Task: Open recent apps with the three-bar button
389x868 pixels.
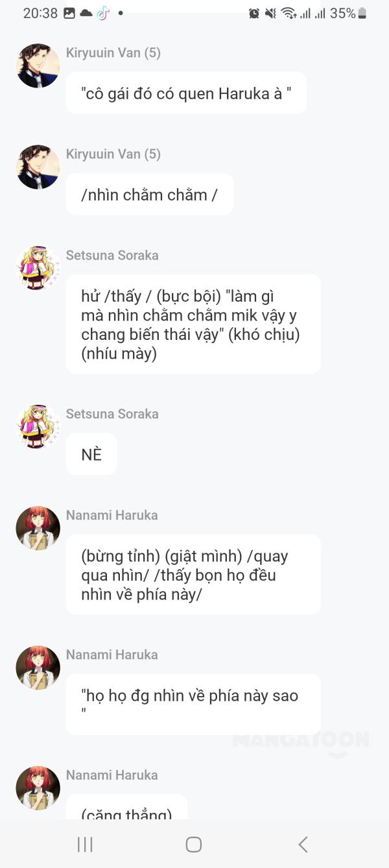Action: (85, 844)
